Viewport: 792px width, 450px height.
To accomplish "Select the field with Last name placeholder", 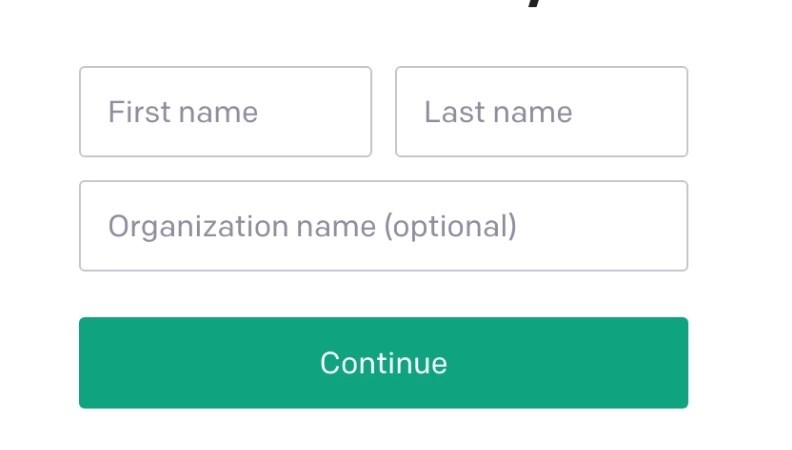I will (541, 112).
